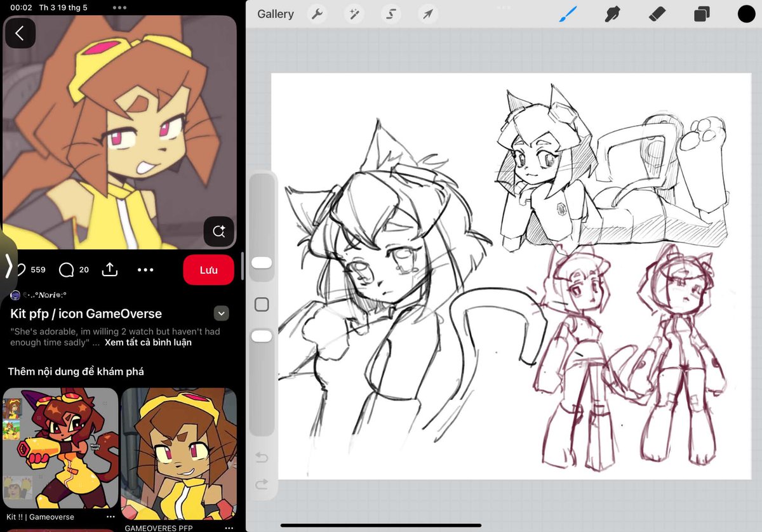Image resolution: width=762 pixels, height=532 pixels.
Task: Tap the redo arrow on sidebar
Action: click(x=262, y=485)
